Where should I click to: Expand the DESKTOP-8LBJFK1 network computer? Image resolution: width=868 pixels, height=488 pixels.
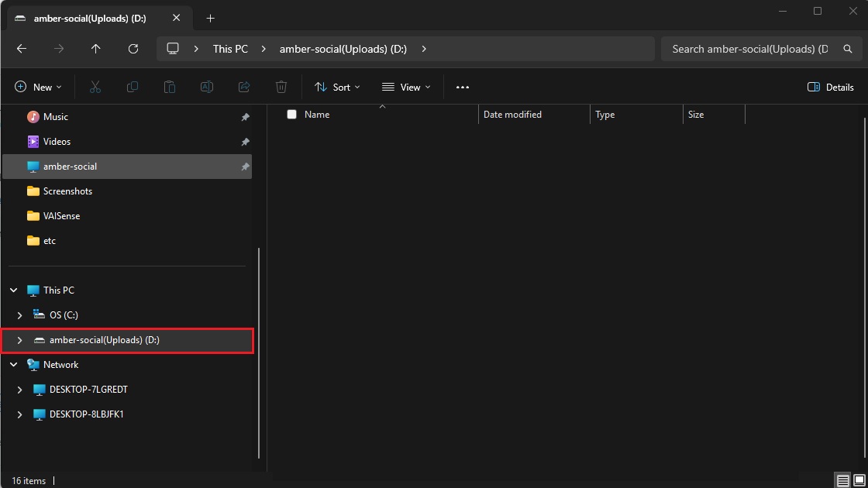click(x=19, y=414)
